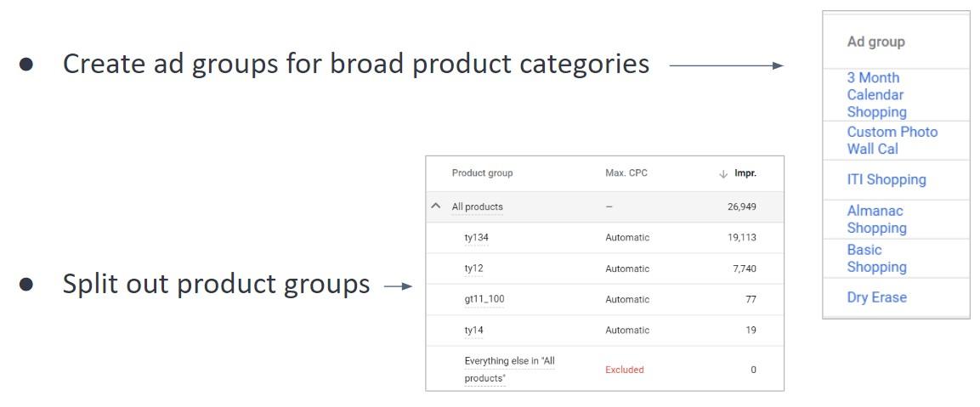Open Custom Photo Wall Cal ad group
980x407 pixels.
point(892,140)
